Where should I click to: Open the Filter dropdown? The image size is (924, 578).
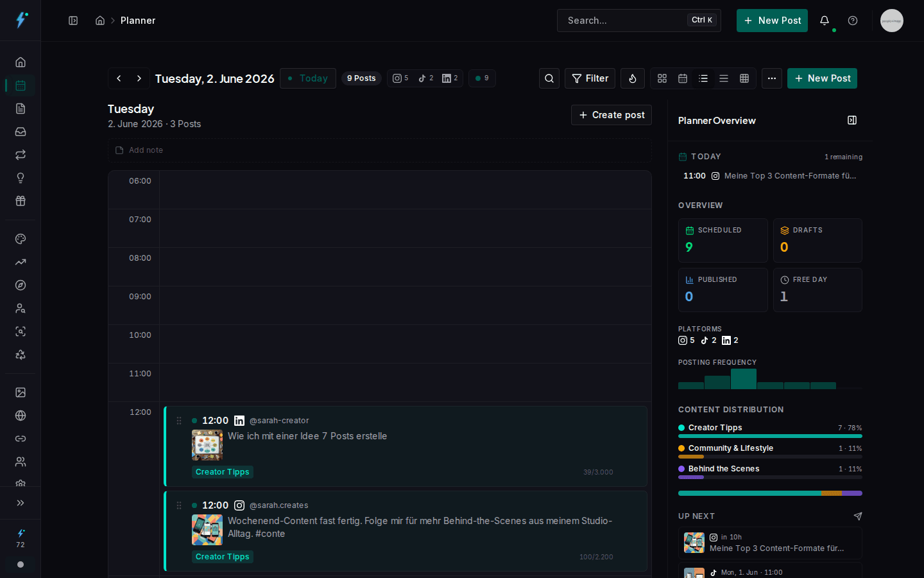(x=590, y=78)
